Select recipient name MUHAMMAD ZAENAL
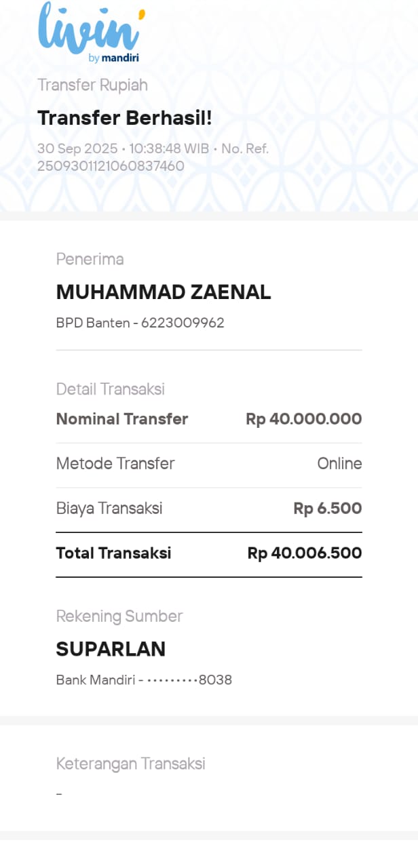Viewport: 418px width, 868px height. tap(163, 292)
